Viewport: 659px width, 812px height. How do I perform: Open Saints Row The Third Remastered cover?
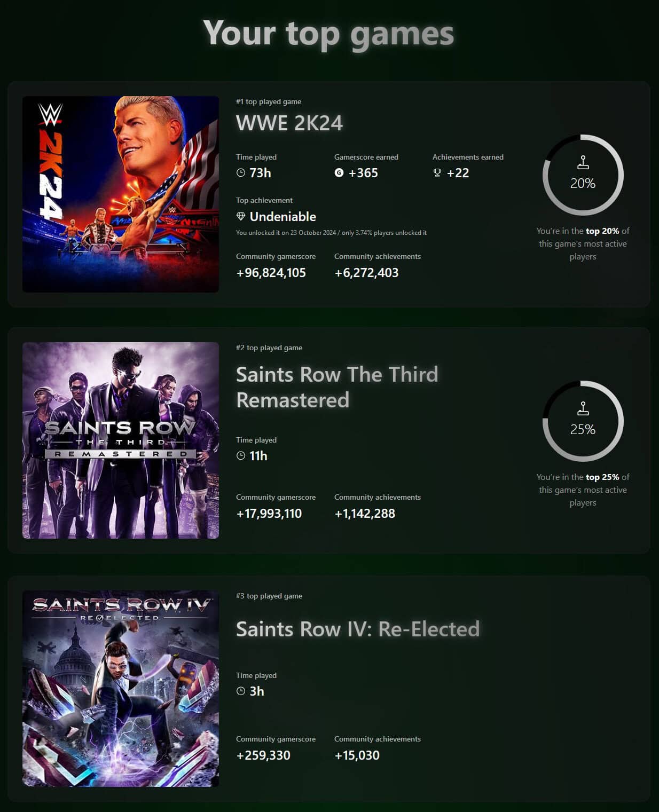point(121,440)
